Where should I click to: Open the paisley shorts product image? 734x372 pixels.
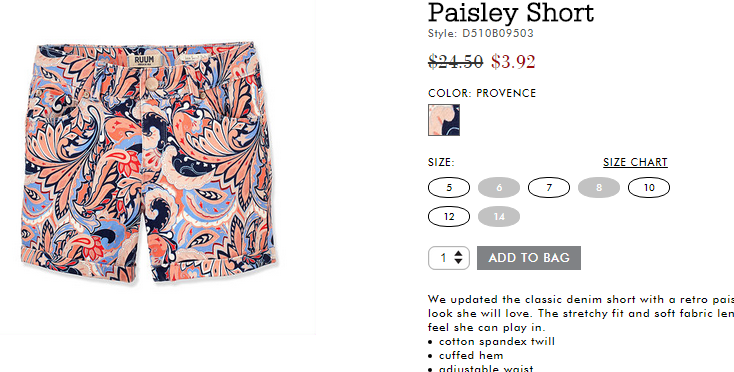148,162
